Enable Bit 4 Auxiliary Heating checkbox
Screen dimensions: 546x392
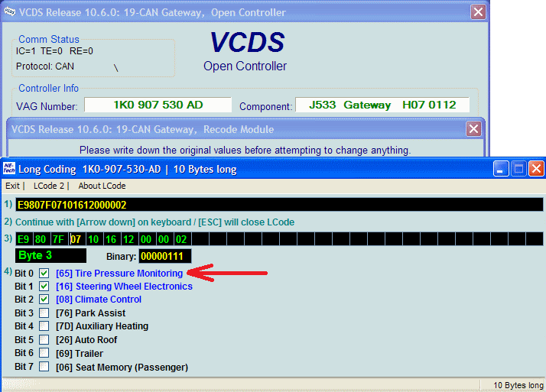click(44, 326)
